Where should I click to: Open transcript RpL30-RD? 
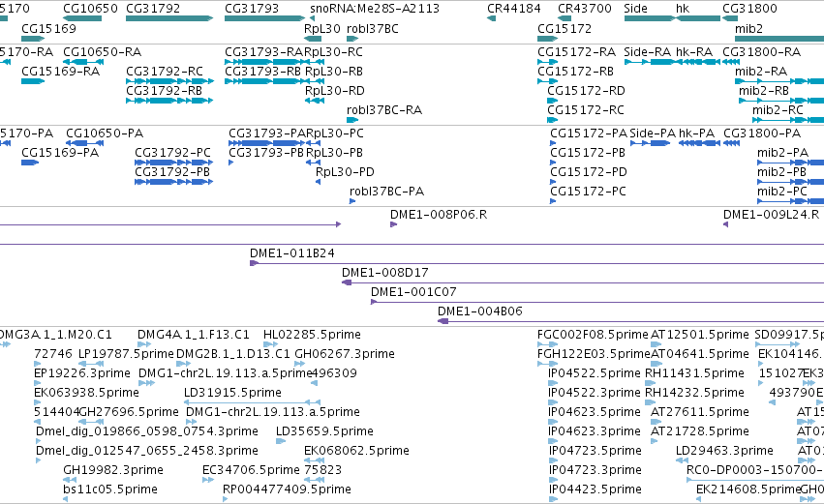pyautogui.click(x=335, y=91)
